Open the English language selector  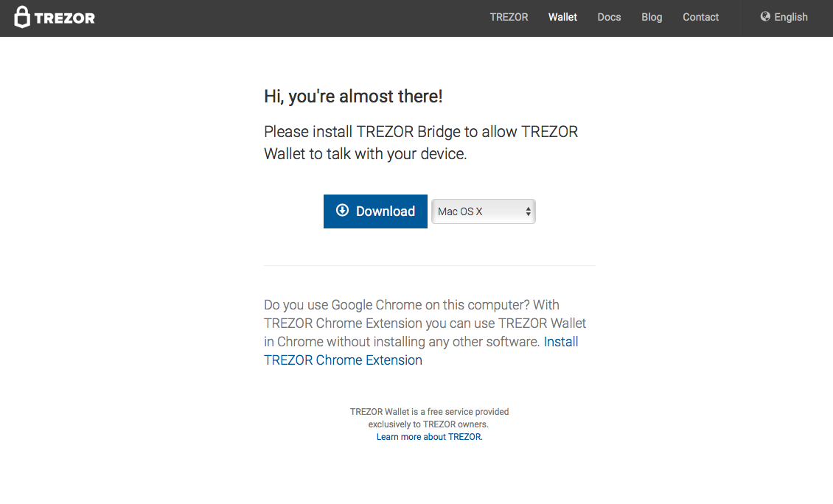(x=784, y=17)
